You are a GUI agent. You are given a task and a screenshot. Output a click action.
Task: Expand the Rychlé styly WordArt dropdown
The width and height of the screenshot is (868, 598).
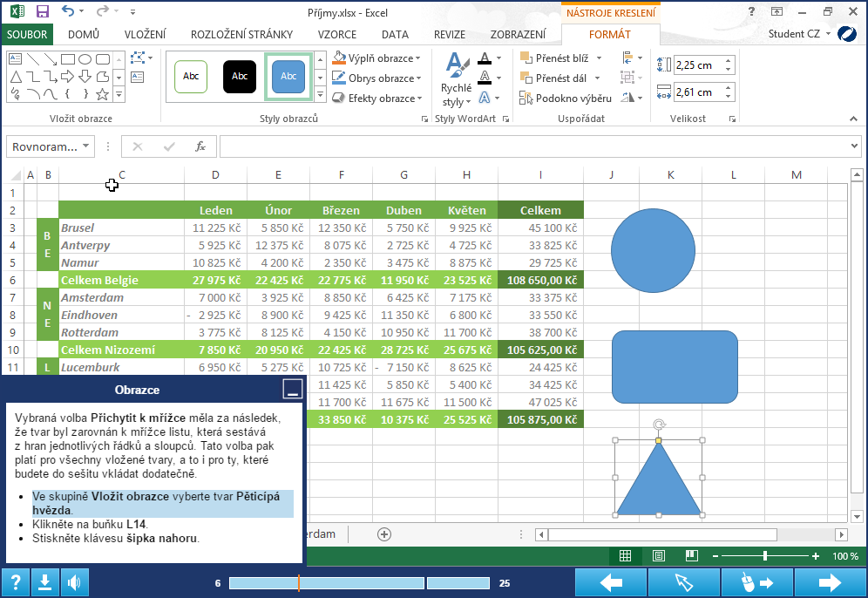(x=457, y=79)
